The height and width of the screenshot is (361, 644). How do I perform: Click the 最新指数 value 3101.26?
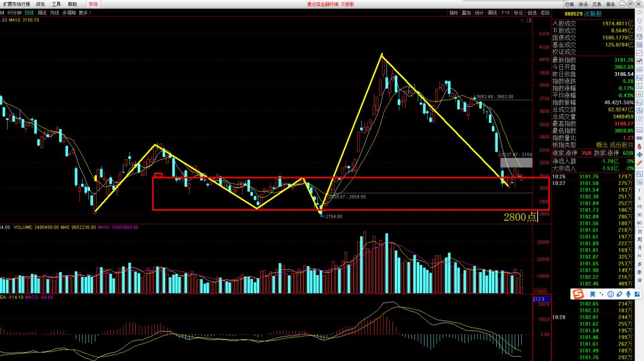tap(624, 60)
